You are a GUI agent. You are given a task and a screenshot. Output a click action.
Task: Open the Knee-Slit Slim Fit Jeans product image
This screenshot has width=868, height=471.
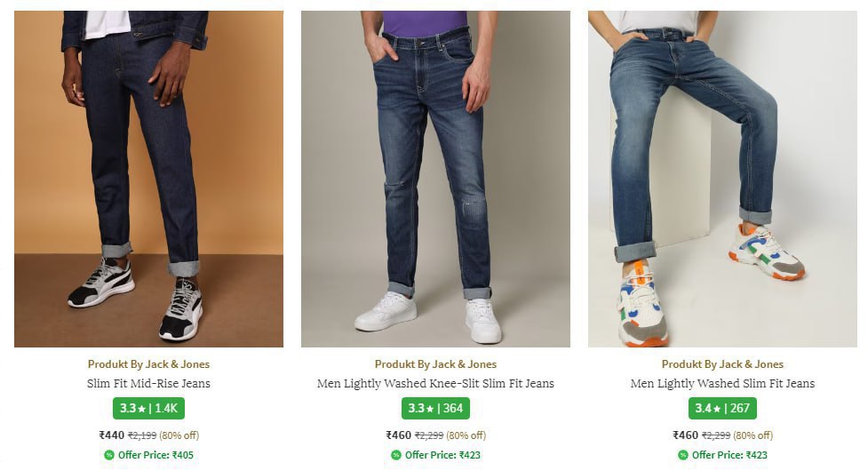[435, 178]
